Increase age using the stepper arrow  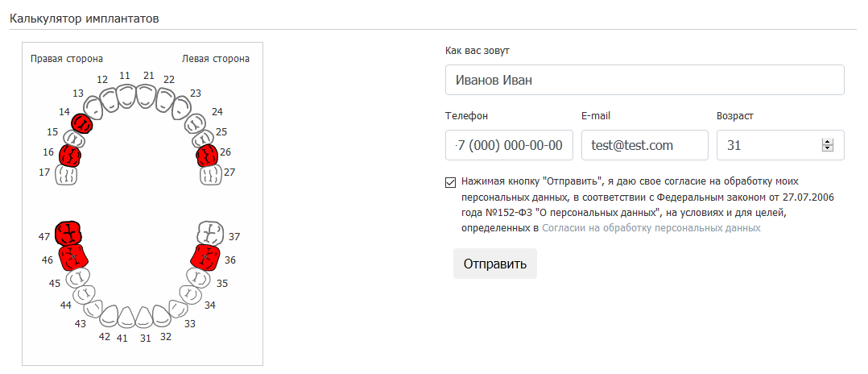(x=826, y=142)
